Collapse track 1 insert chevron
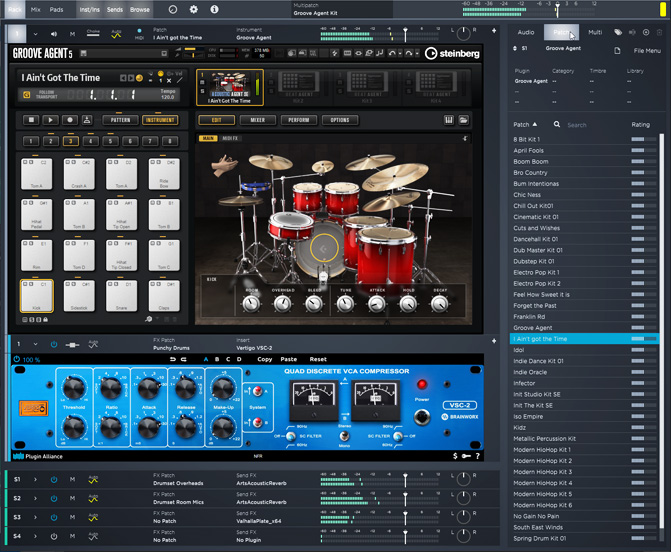This screenshot has height=552, width=671. tap(36, 344)
